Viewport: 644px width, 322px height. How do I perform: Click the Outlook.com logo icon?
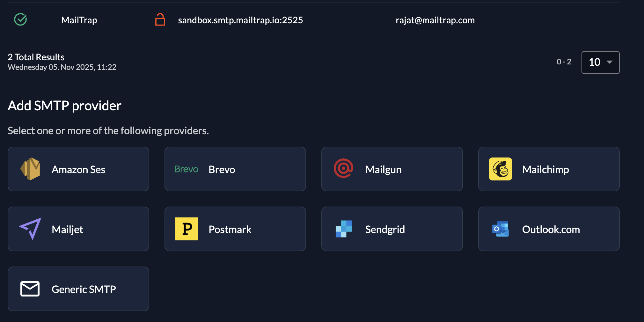(500, 229)
